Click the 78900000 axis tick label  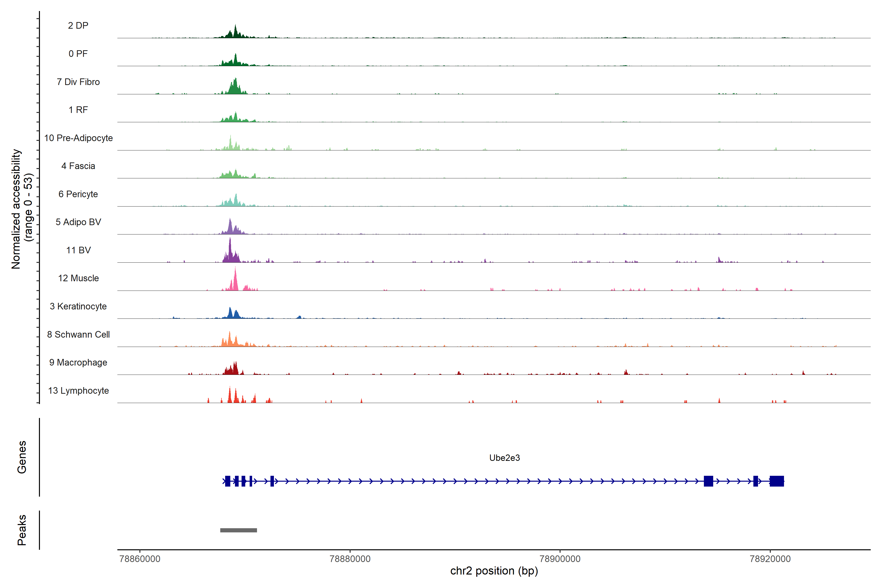(x=560, y=559)
